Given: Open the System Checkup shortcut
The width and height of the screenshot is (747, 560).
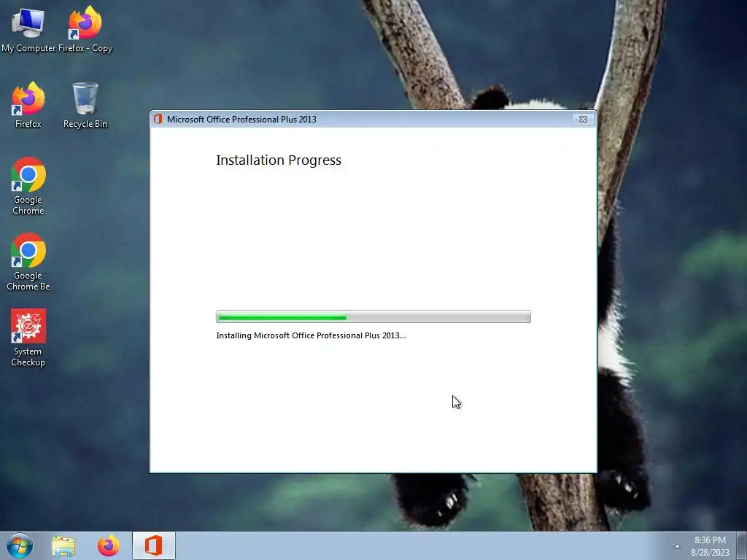Looking at the screenshot, I should pyautogui.click(x=28, y=338).
